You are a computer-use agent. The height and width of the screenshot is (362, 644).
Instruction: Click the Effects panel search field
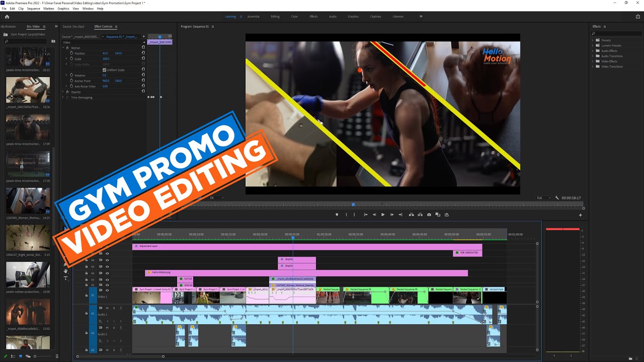click(616, 34)
